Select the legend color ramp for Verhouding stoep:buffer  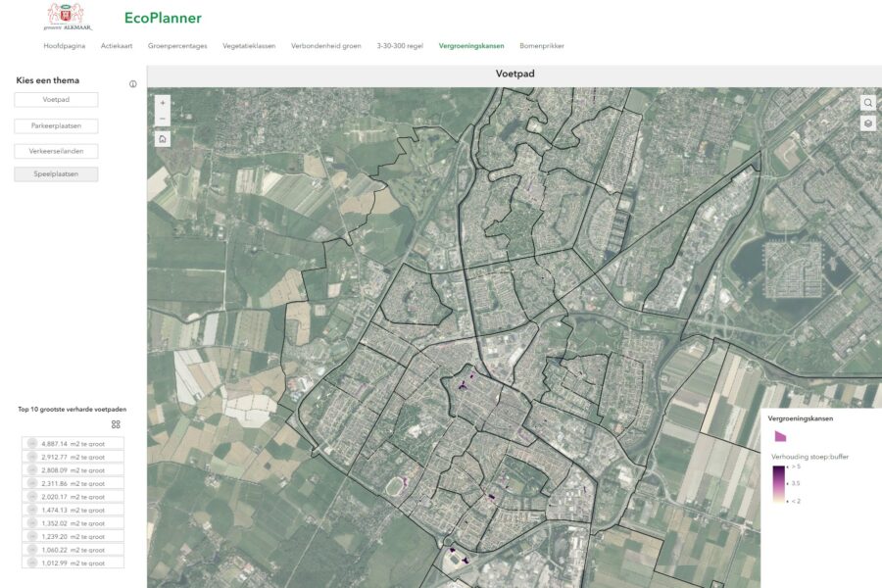[778, 481]
